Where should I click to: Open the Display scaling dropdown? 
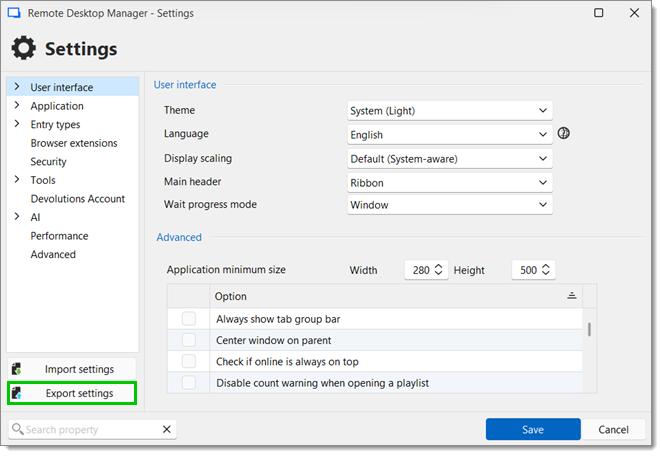click(449, 158)
